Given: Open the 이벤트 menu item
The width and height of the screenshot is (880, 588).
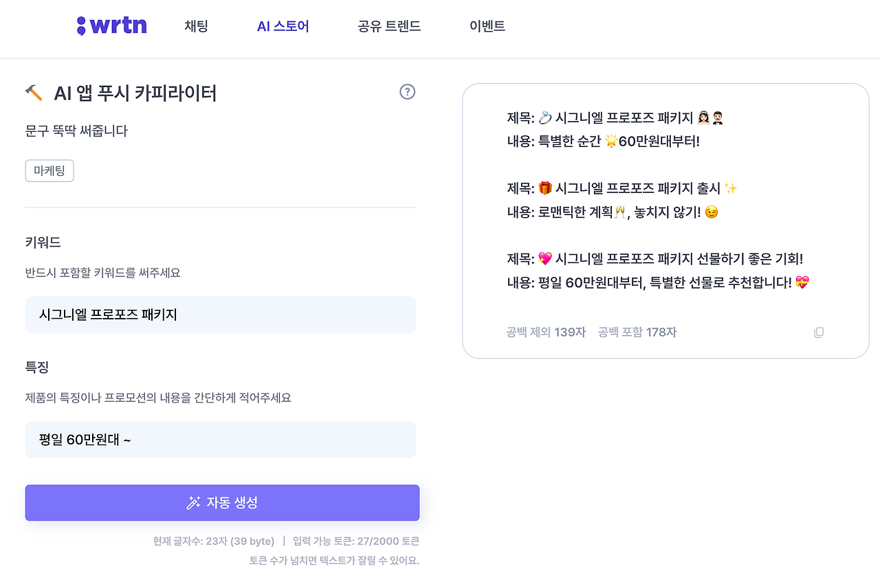Looking at the screenshot, I should 487,25.
